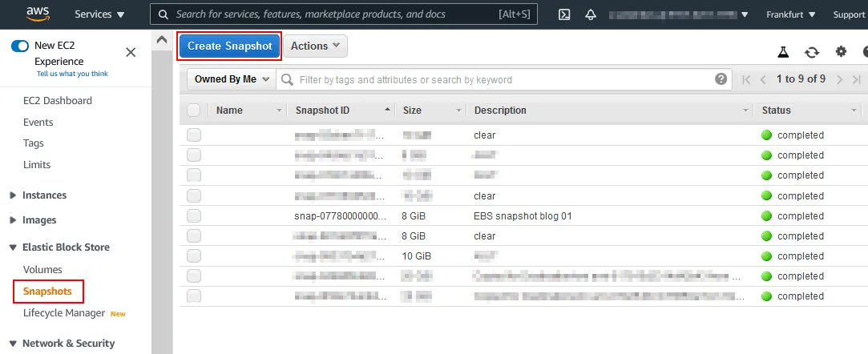
Task: Click the filter help question-mark icon
Action: [x=721, y=79]
